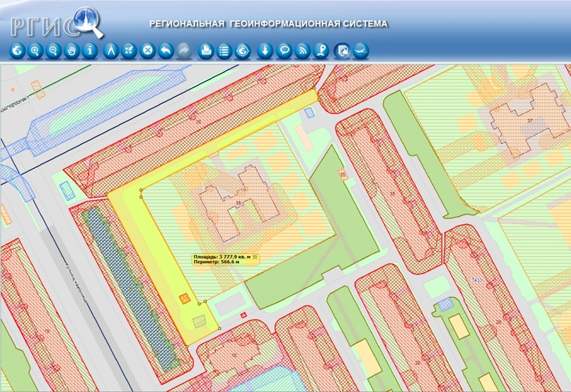The image size is (571, 392).
Task: Click the overlapping windows icon
Action: 342,51
